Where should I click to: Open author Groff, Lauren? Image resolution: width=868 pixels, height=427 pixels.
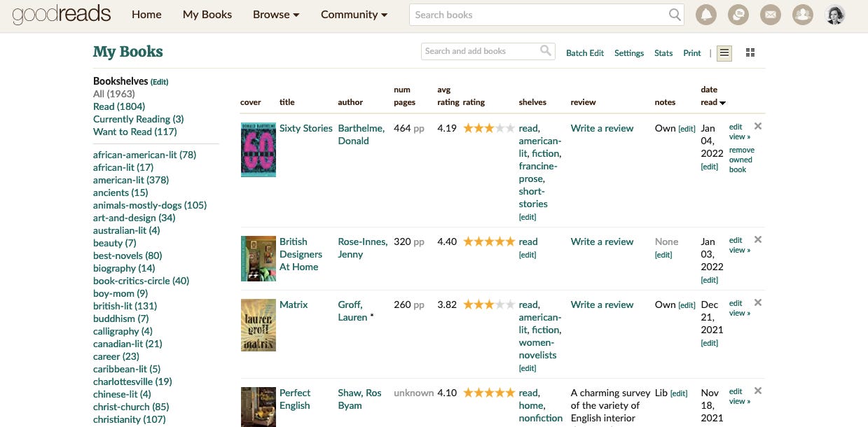[x=352, y=311]
